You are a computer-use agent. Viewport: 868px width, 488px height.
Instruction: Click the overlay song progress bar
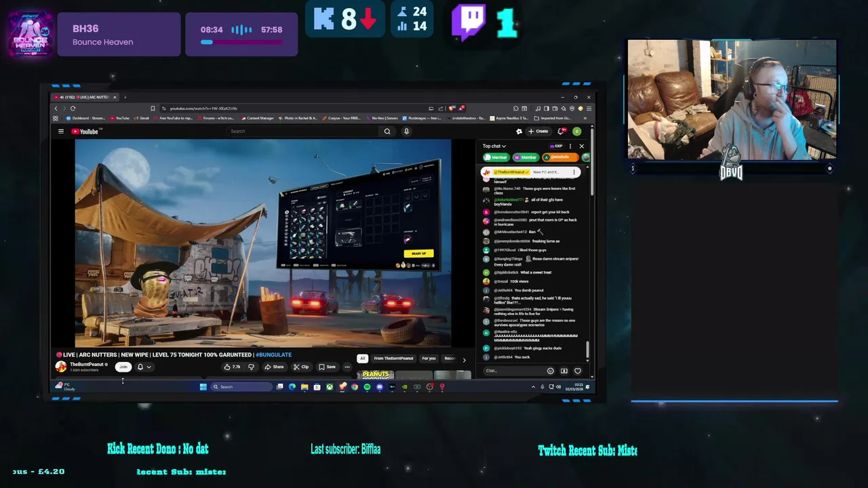pos(241,42)
